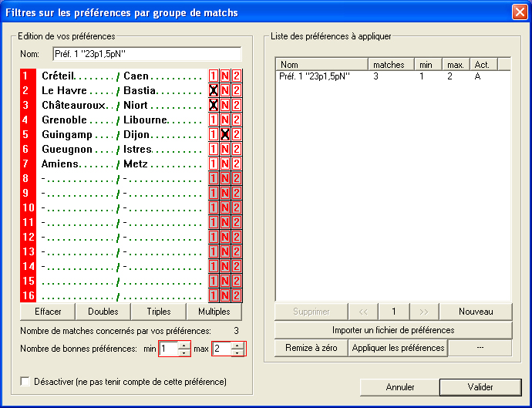Increase the min bonnes préférences value
This screenshot has height=408, width=532.
pos(184,346)
